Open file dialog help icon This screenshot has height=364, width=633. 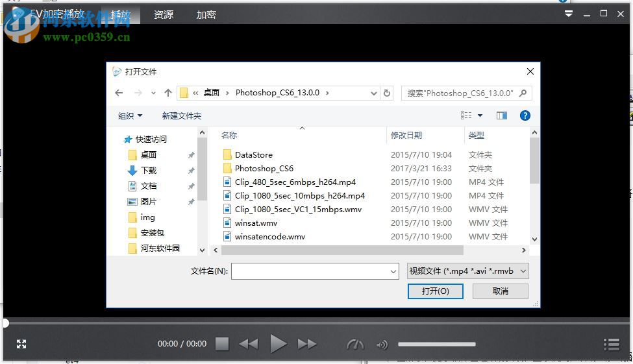[525, 115]
